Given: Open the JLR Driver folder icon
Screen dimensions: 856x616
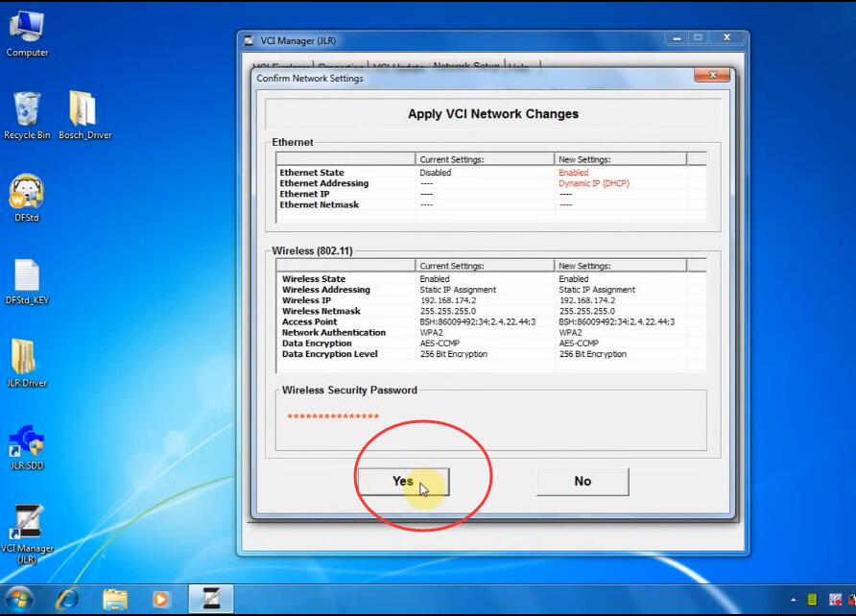Looking at the screenshot, I should 27,364.
